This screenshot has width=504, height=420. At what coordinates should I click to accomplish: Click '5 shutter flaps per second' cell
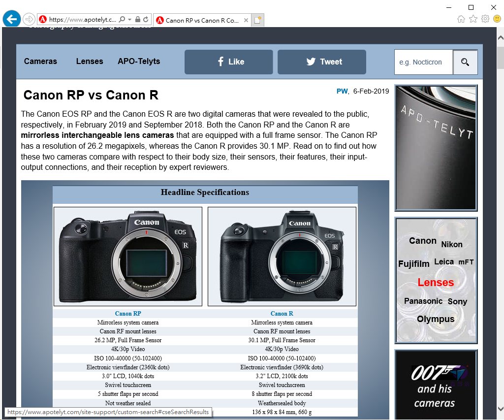pos(128,394)
